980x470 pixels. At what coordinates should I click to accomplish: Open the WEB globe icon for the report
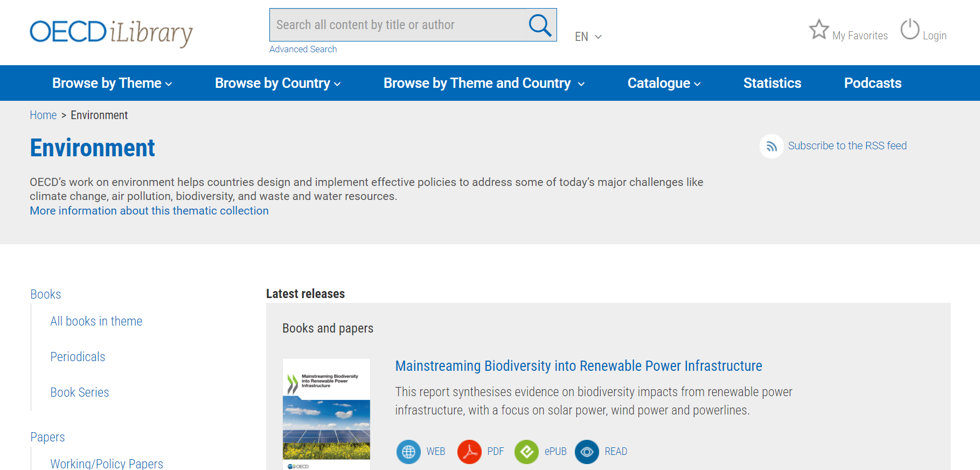point(408,452)
